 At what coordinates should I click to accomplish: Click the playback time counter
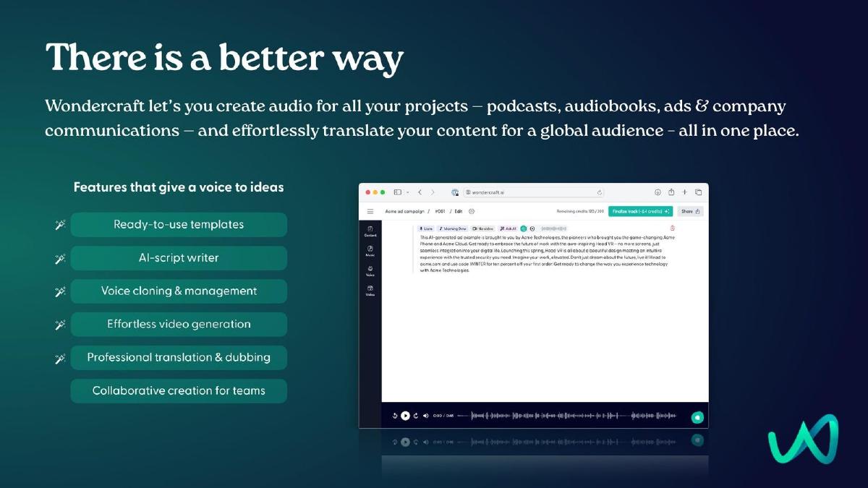[443, 416]
